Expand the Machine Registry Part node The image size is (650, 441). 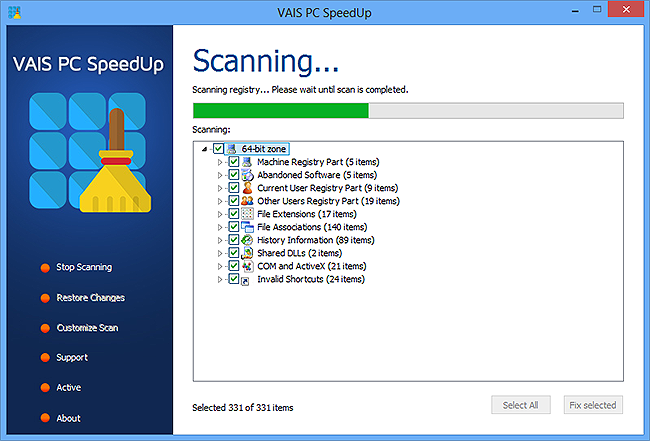click(x=220, y=162)
